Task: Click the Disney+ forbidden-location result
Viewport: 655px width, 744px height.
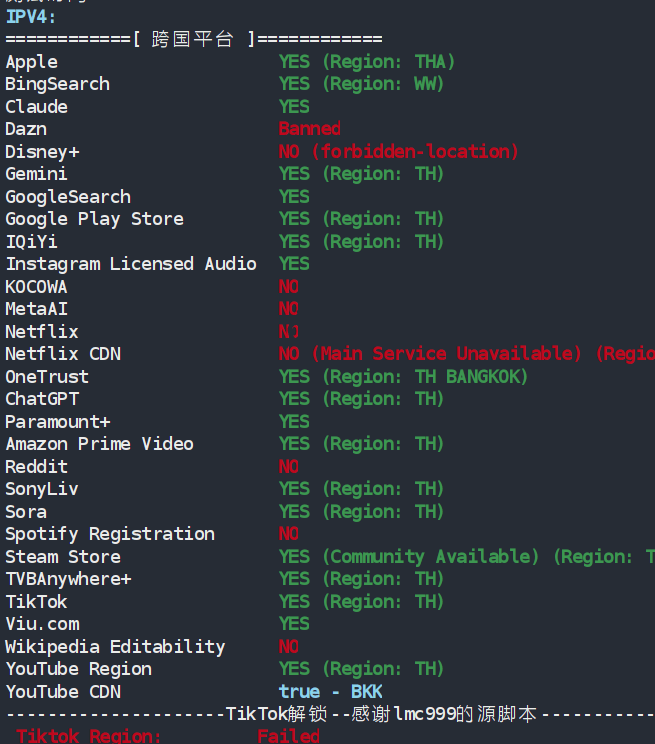Action: point(398,152)
